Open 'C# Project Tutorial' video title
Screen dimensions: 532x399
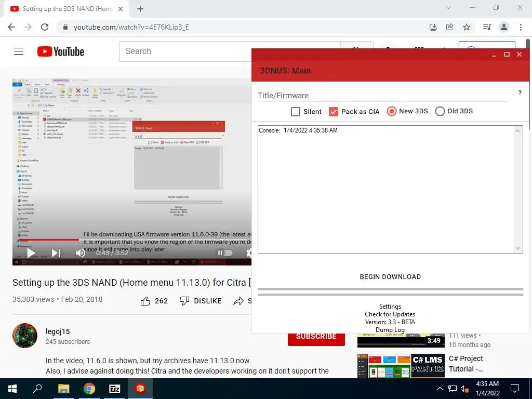[x=466, y=364]
